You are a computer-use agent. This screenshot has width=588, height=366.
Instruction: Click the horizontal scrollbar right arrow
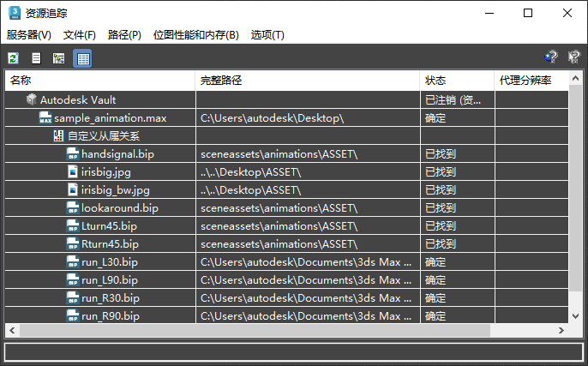(561, 330)
